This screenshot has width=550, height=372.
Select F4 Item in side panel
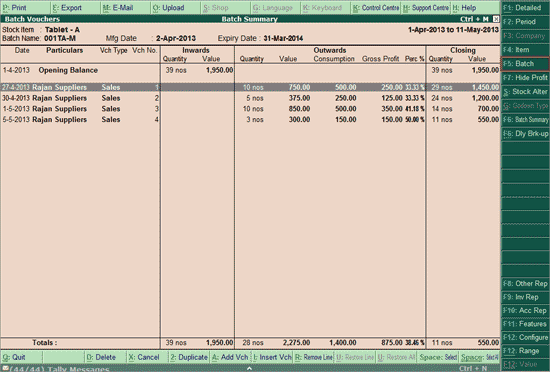(x=525, y=50)
